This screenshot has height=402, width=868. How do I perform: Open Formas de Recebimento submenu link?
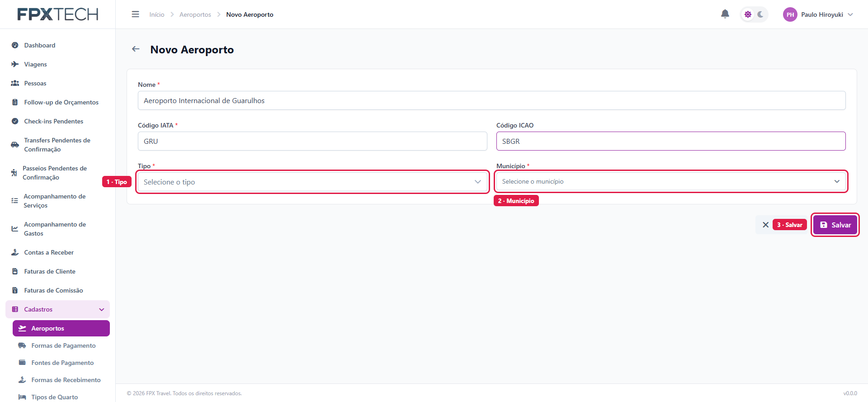[61, 380]
